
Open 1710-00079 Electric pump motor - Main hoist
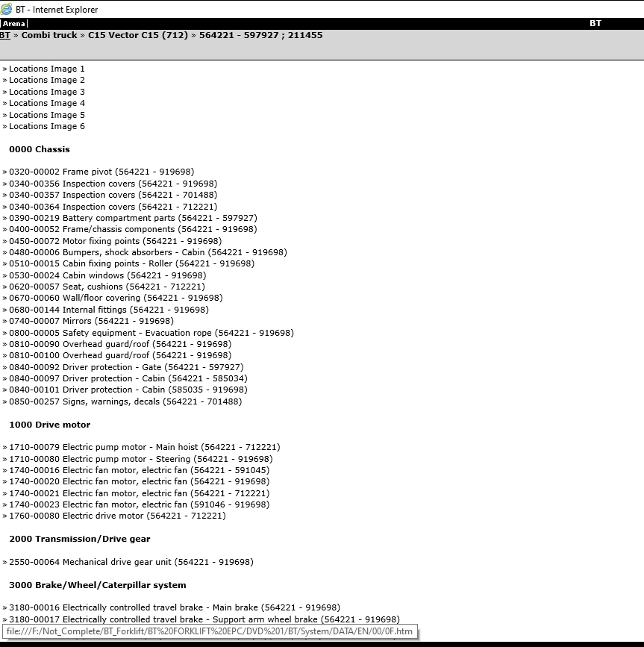pos(144,447)
